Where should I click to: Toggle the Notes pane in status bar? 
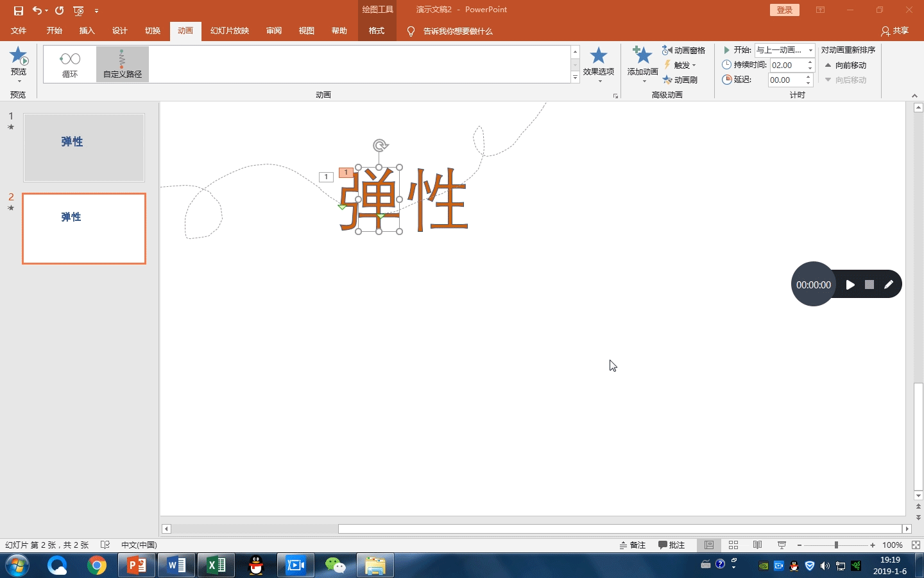(633, 545)
